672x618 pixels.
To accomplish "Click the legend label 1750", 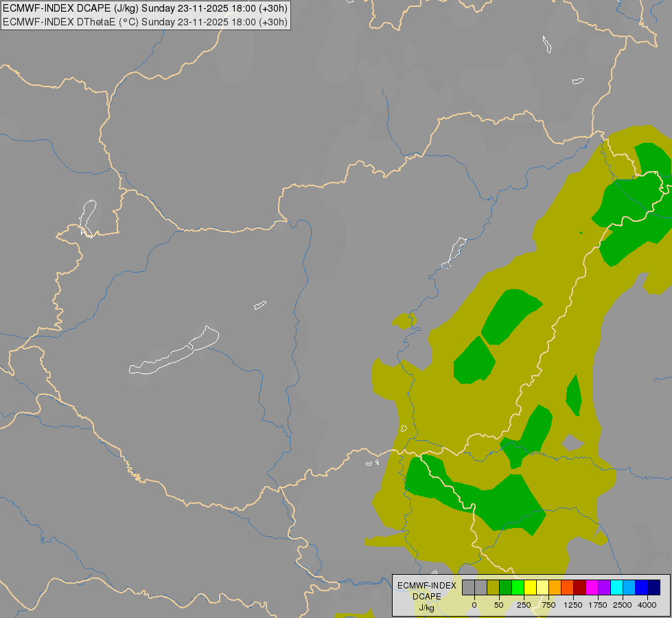I will click(597, 605).
